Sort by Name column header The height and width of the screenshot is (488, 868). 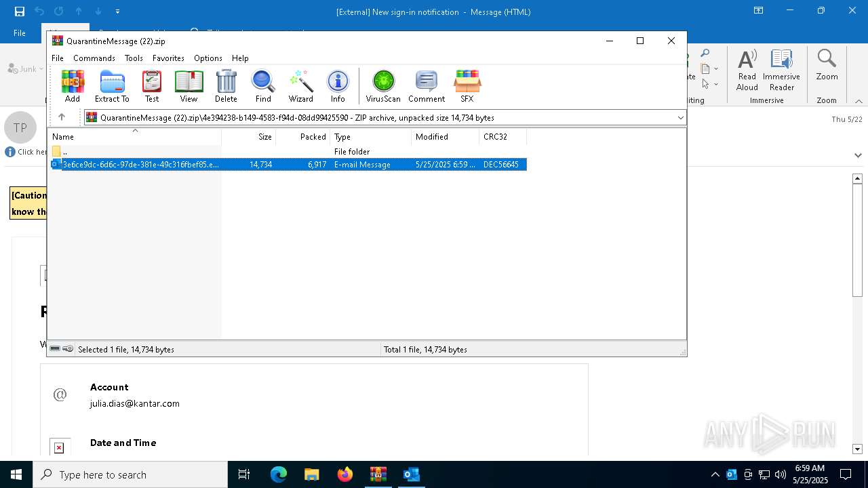[x=134, y=136]
